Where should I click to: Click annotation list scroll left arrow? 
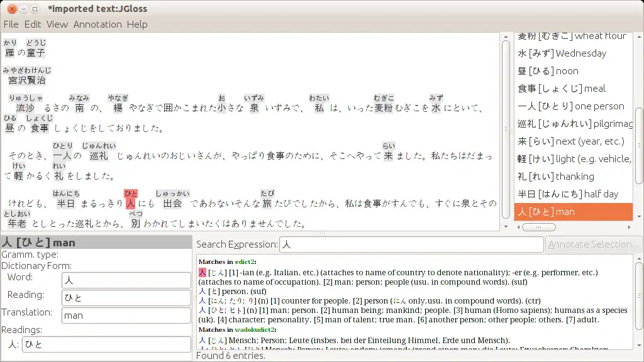point(518,227)
